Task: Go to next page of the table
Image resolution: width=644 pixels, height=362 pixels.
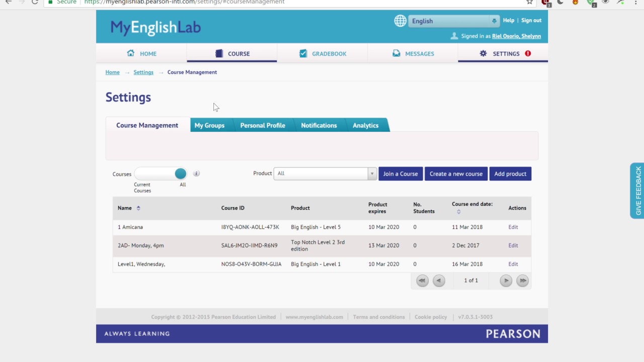Action: (x=506, y=281)
